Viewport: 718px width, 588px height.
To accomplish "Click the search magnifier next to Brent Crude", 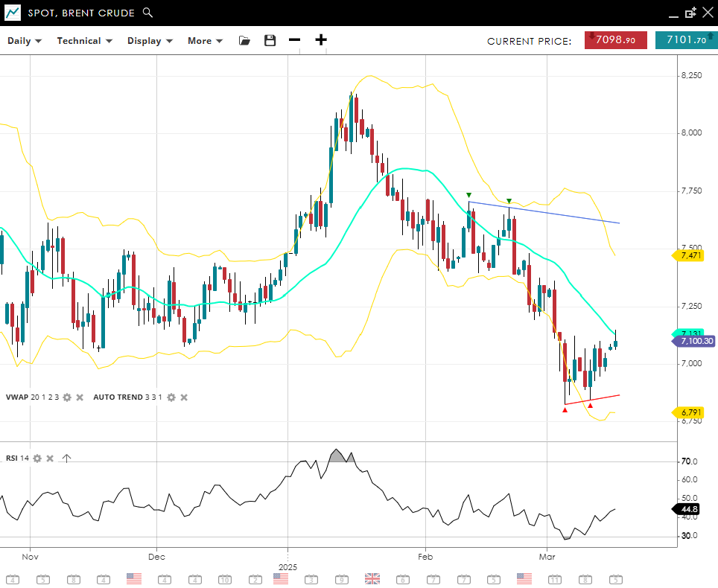I will [x=147, y=13].
